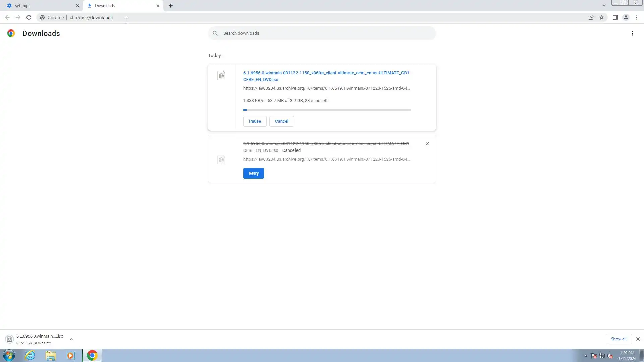
Task: Open Internet Explorer from the taskbar
Action: (30, 355)
